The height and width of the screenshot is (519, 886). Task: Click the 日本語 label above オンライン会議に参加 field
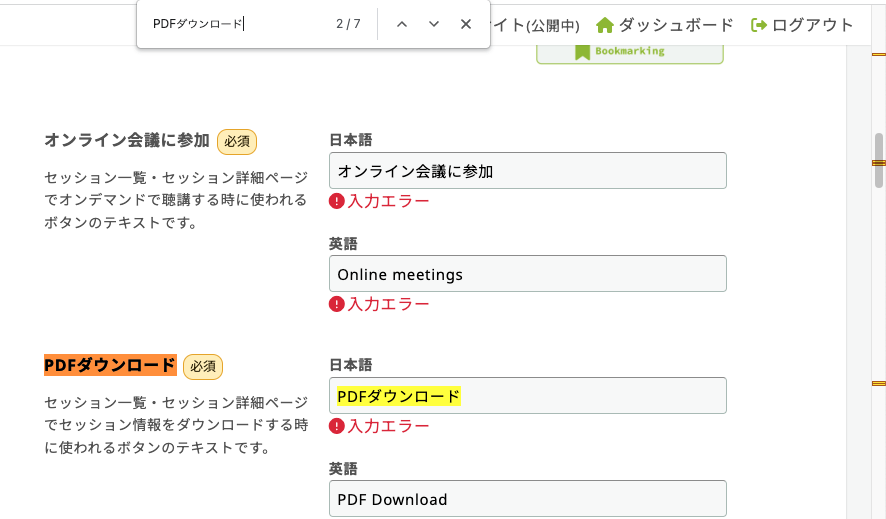click(351, 140)
